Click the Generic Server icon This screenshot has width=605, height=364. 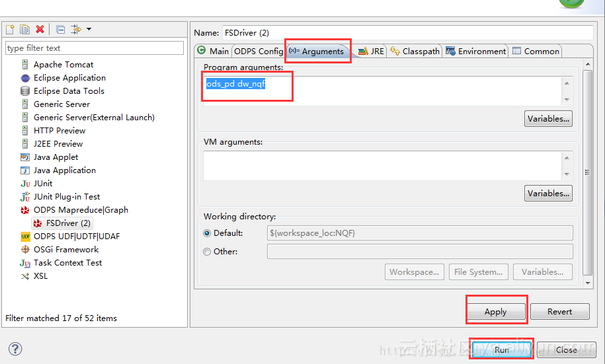coord(25,104)
